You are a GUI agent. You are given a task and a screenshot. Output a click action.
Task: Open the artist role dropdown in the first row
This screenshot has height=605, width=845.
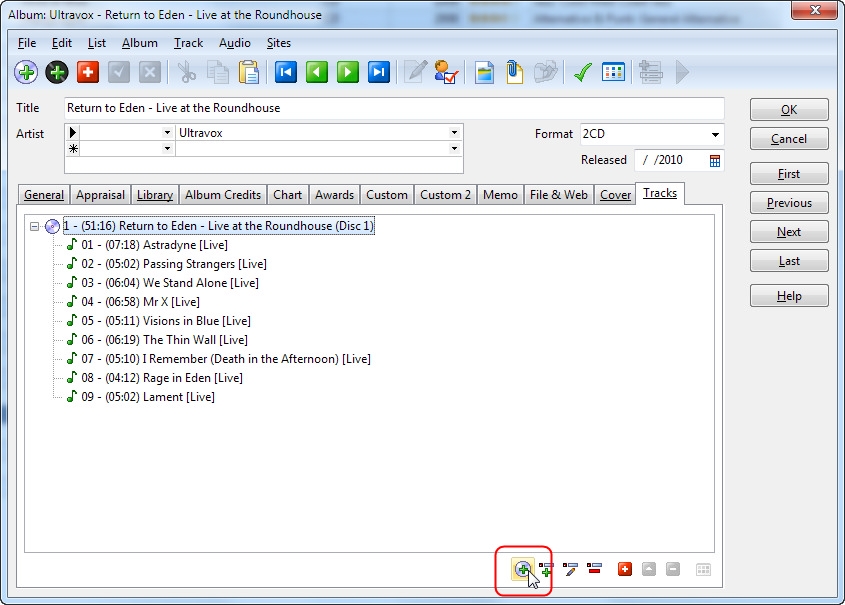click(167, 133)
